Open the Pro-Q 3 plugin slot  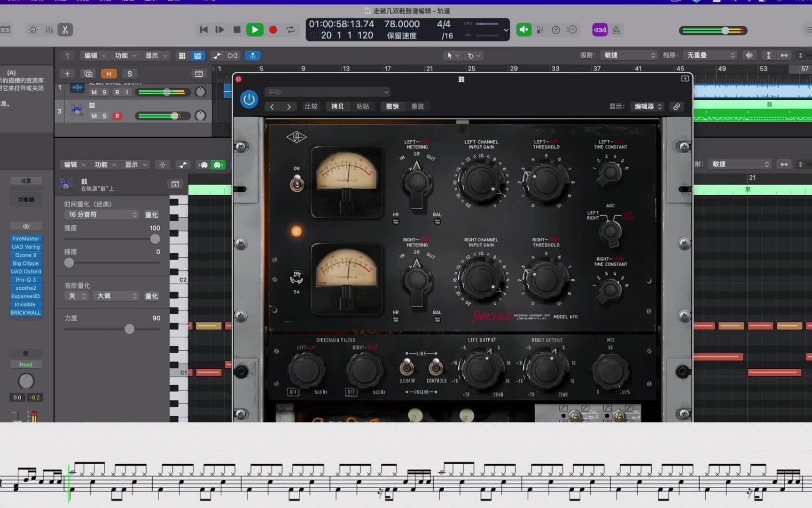[26, 280]
